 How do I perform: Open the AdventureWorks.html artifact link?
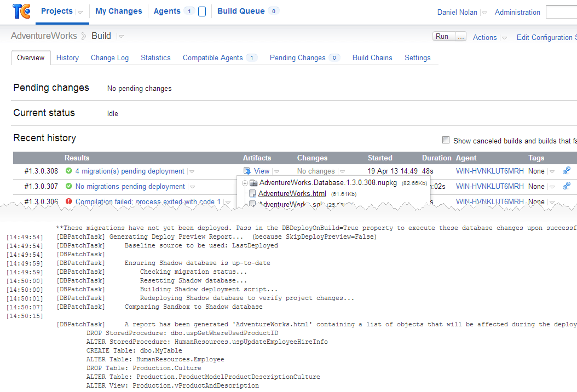292,194
